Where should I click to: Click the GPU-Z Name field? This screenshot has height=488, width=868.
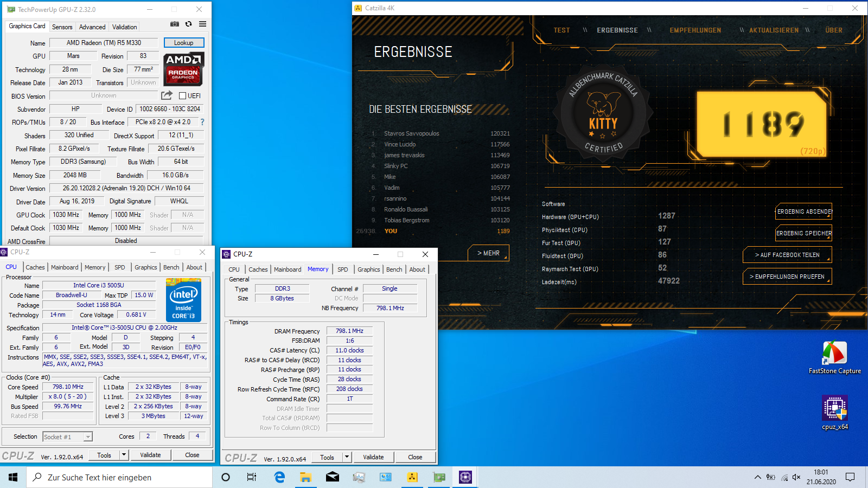click(104, 43)
